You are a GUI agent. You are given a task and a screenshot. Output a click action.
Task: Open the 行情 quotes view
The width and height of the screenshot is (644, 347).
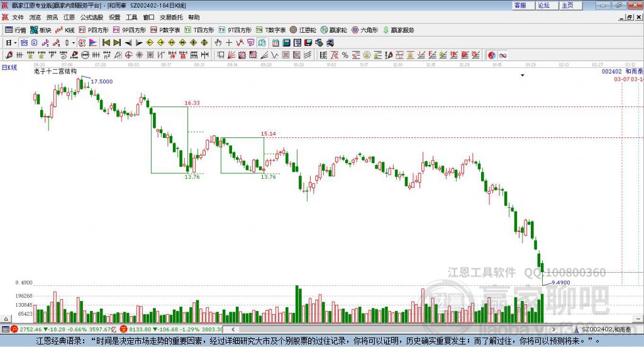[16, 30]
